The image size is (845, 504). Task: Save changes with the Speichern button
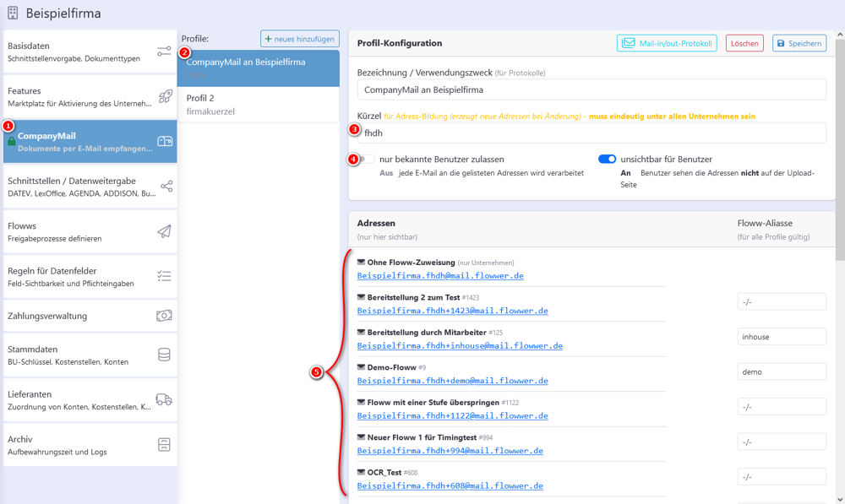(x=798, y=42)
